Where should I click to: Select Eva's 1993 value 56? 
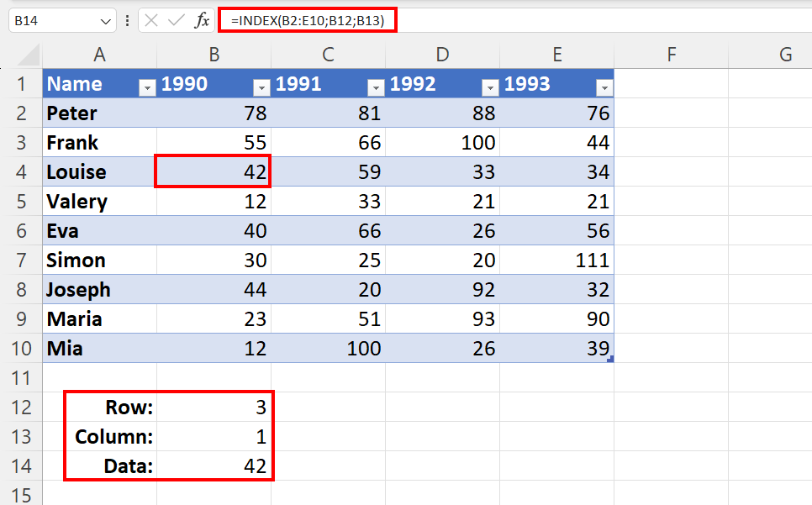coord(556,230)
